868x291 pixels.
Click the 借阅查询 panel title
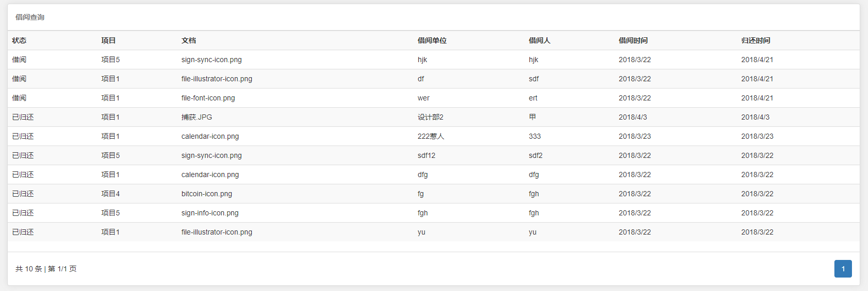(x=29, y=17)
